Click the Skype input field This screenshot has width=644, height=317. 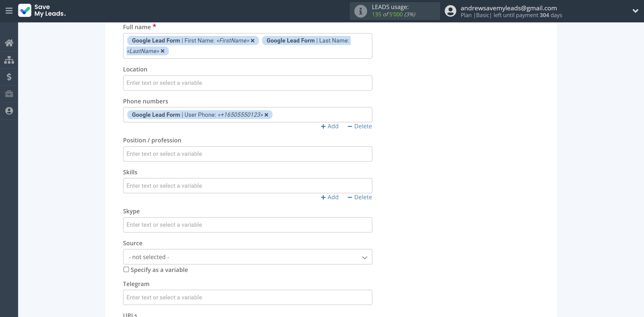[248, 225]
